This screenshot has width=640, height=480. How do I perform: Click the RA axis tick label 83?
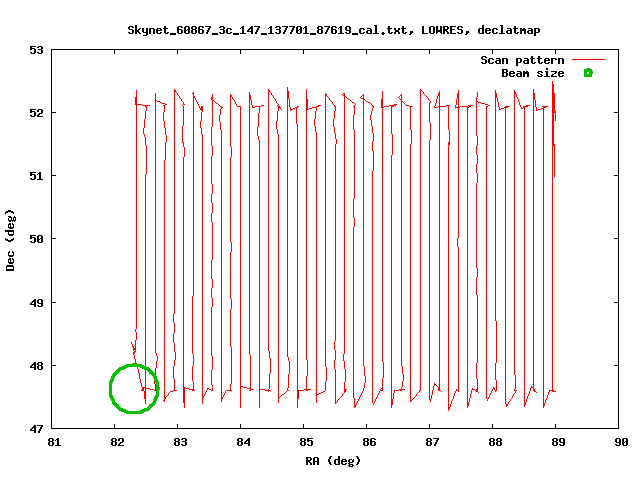[x=180, y=442]
